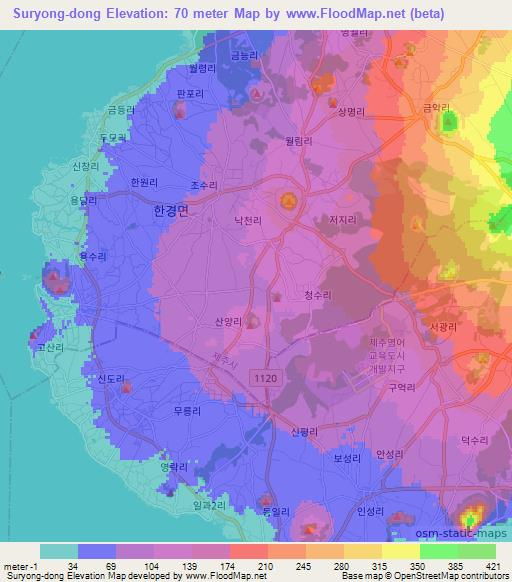Click the 'meter -1' legend label
Viewport: 512px width, 582px height.
coord(21,567)
